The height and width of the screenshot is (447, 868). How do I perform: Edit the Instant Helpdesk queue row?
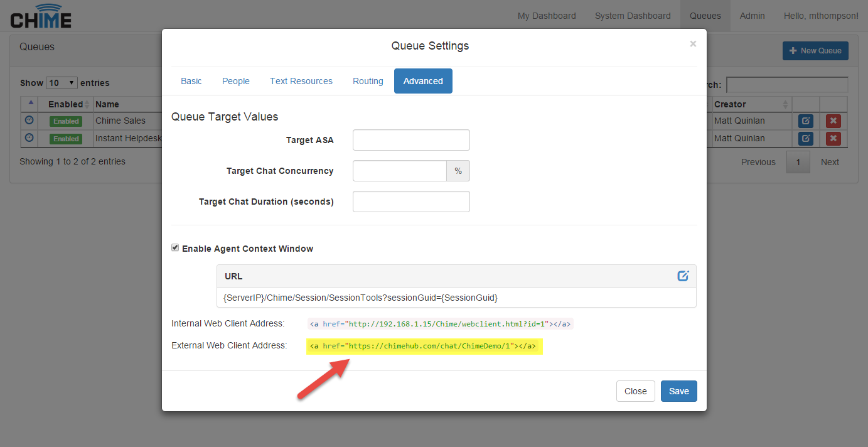point(806,139)
